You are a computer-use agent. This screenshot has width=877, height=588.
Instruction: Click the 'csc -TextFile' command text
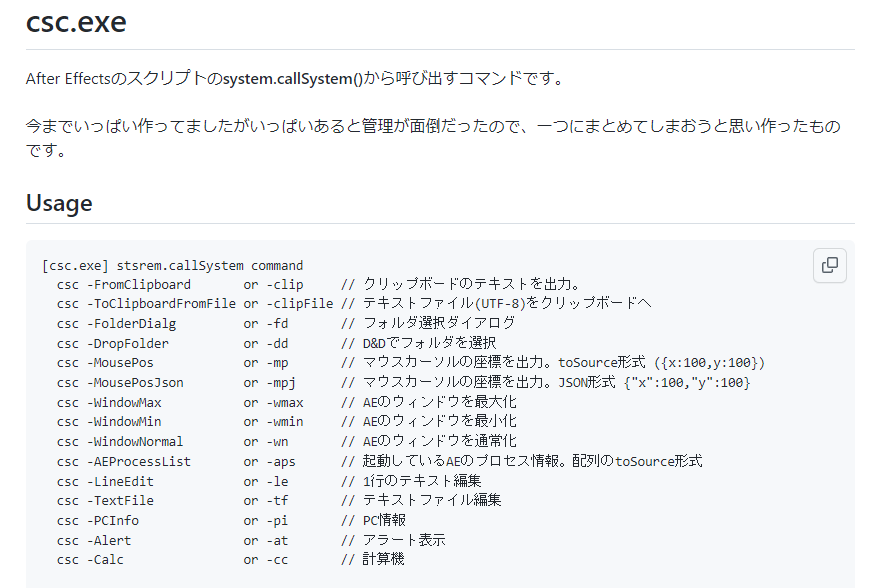click(105, 501)
